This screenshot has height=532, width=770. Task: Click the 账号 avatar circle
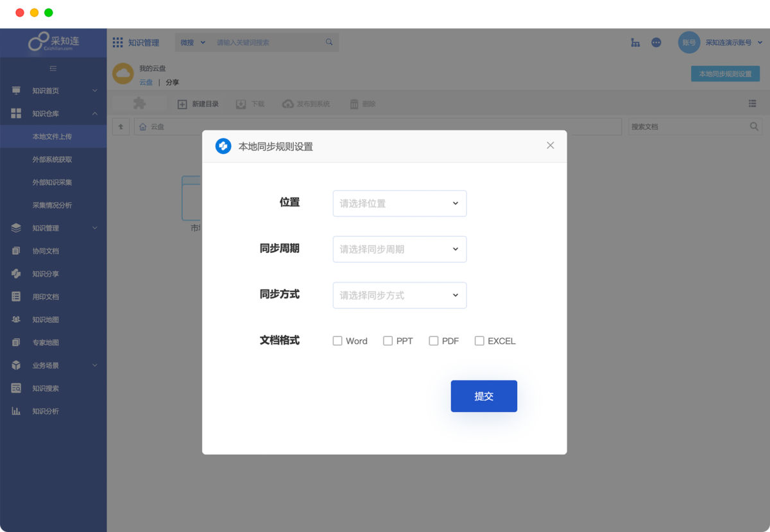pyautogui.click(x=689, y=42)
